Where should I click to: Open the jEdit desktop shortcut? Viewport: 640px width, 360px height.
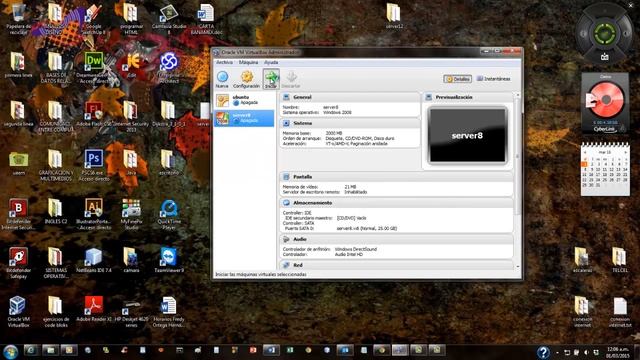tap(131, 65)
